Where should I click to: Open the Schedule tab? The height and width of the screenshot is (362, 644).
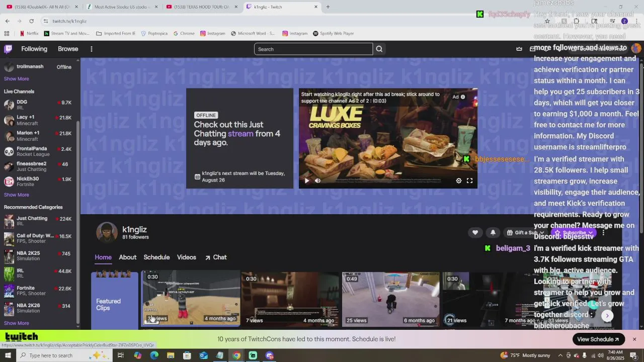pyautogui.click(x=156, y=257)
